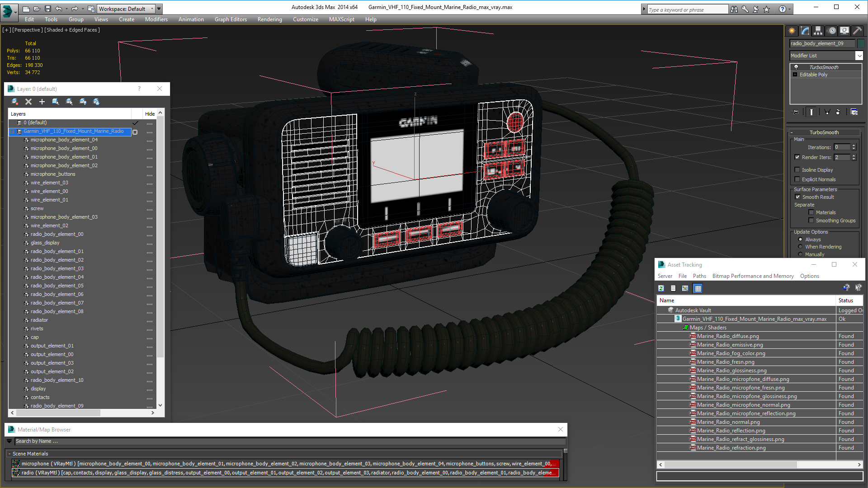Image resolution: width=868 pixels, height=488 pixels.
Task: Click the Favorites star icon
Action: pos(767,9)
